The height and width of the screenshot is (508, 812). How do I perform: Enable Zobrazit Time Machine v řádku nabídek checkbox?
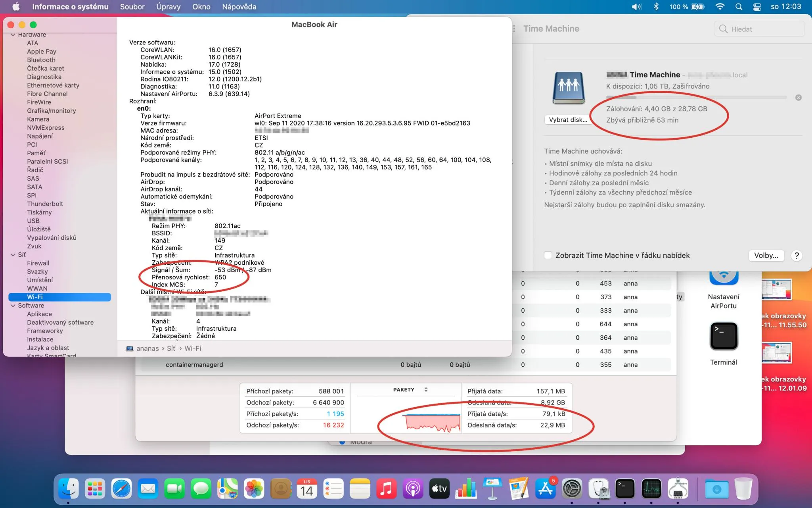pos(548,255)
